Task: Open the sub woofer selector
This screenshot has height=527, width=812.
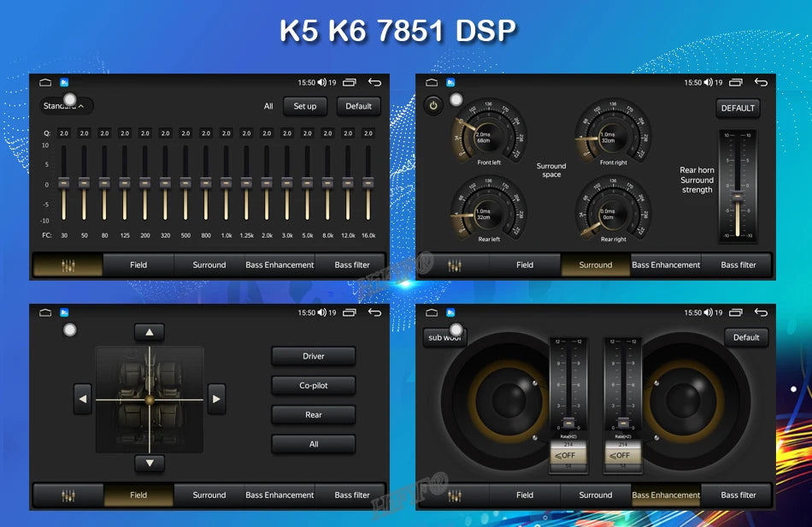Action: [x=444, y=337]
